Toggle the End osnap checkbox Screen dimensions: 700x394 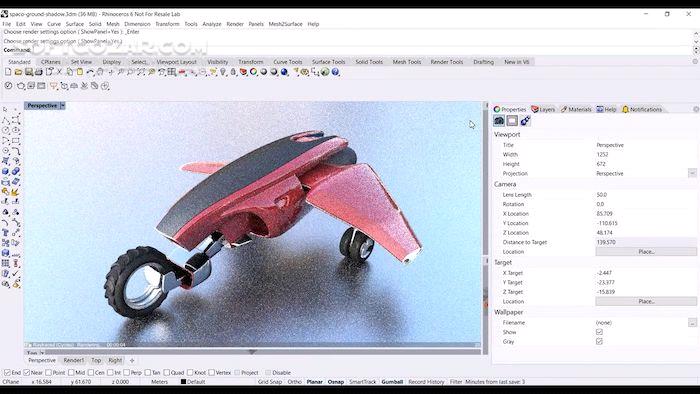coord(7,373)
